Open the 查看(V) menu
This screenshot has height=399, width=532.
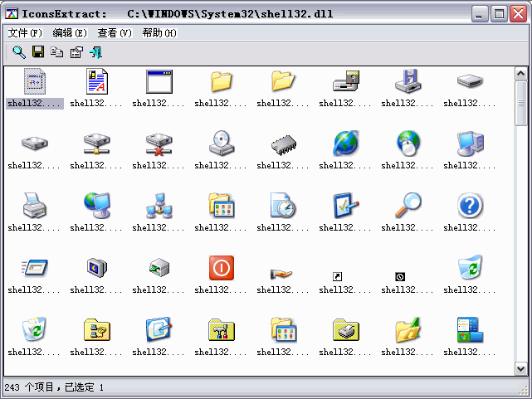115,33
